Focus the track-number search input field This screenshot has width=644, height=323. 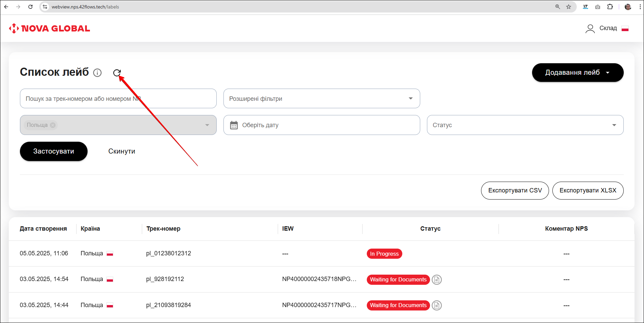pyautogui.click(x=118, y=98)
